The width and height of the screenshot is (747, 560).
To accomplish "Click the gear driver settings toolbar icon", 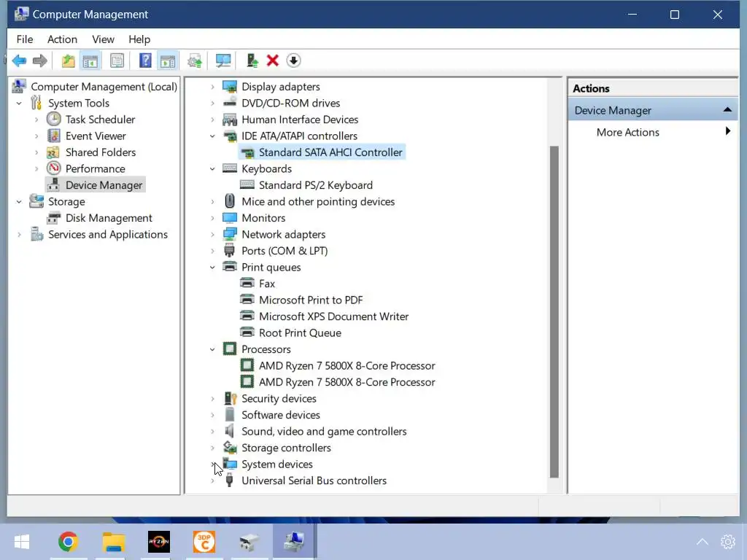I will [194, 61].
